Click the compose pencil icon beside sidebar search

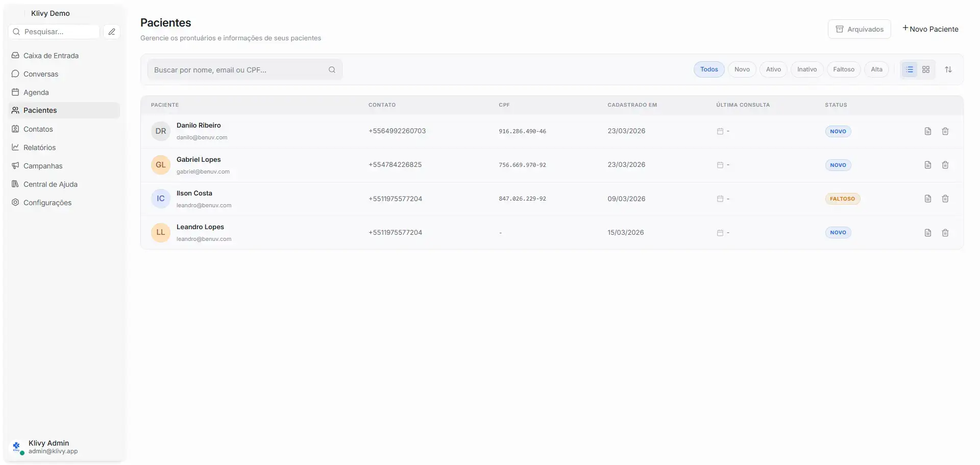tap(112, 31)
